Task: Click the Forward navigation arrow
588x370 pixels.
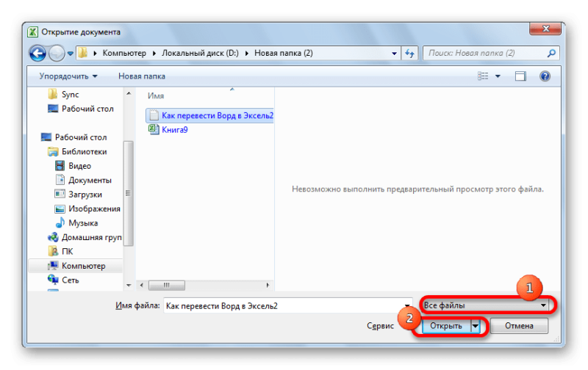Action: coord(57,53)
